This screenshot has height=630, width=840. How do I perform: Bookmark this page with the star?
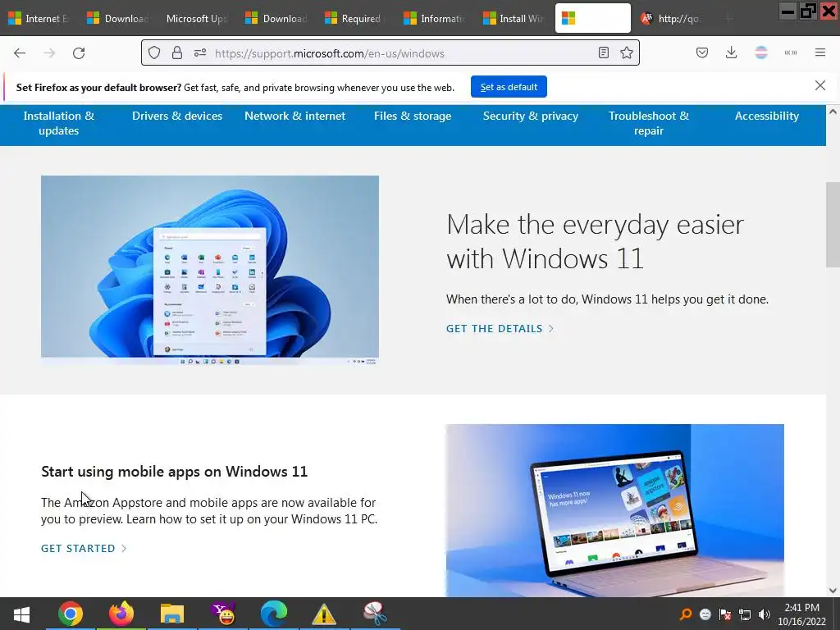[x=626, y=53]
